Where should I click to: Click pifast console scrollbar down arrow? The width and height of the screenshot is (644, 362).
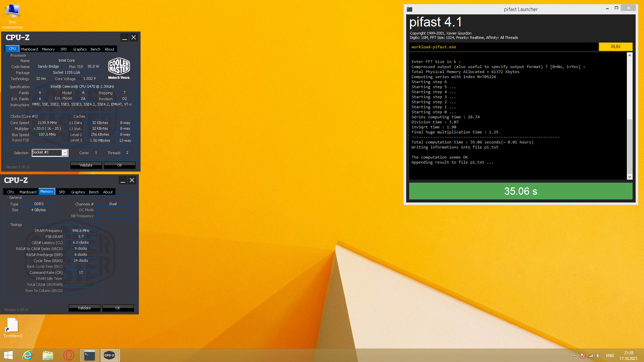pyautogui.click(x=630, y=177)
